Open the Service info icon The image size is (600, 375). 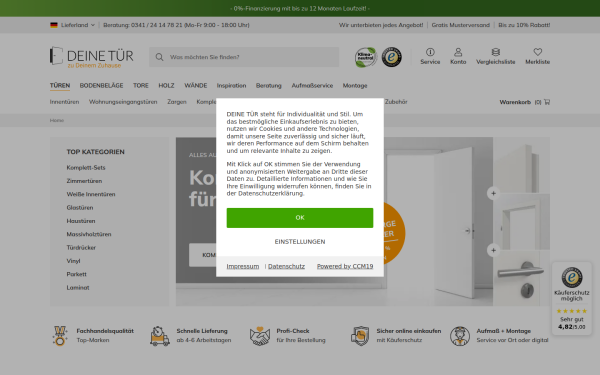point(430,52)
